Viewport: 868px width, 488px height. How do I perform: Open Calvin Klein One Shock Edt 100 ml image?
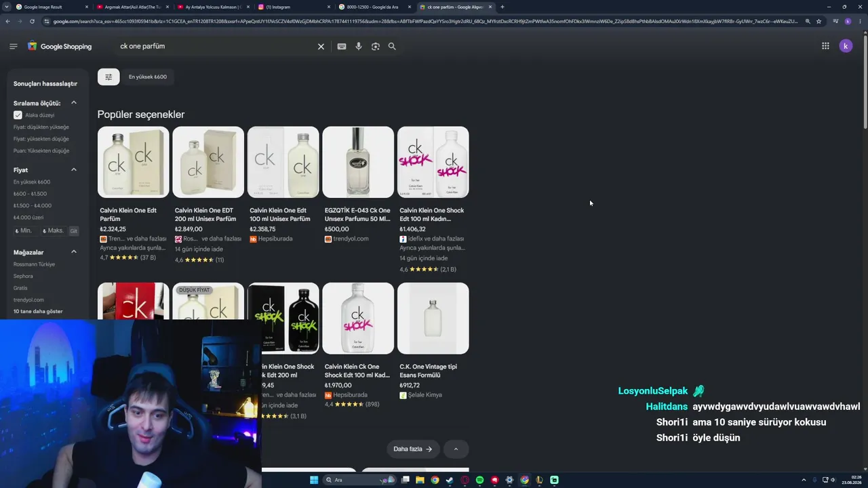(433, 162)
